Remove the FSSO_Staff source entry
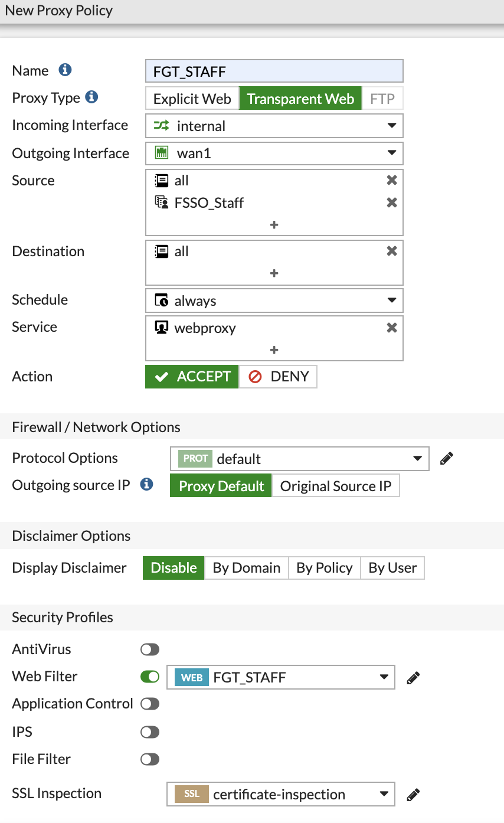 pos(392,203)
